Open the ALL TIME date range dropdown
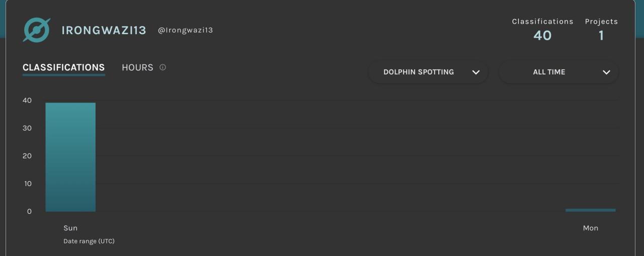The width and height of the screenshot is (644, 256). point(549,72)
